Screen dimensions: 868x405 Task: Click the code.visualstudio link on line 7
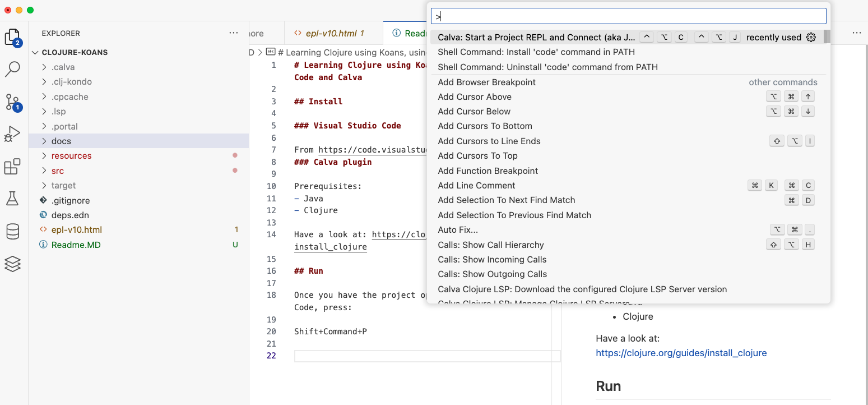373,150
